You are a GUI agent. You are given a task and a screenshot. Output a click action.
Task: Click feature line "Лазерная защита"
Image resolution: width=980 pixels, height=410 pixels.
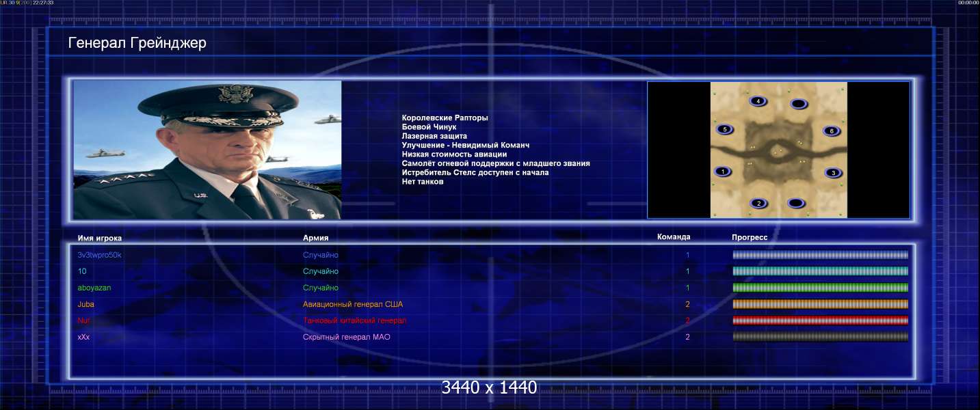[x=435, y=136]
